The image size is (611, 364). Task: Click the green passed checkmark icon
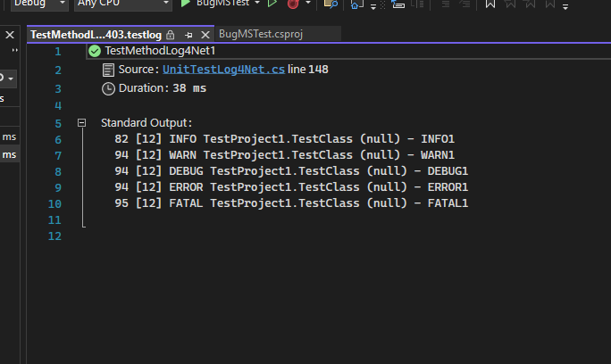tap(95, 51)
